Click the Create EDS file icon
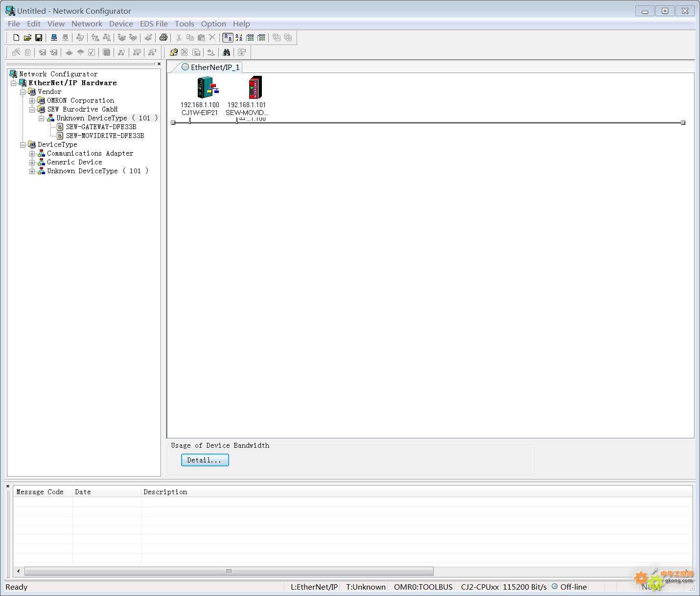Screen dimensions: 700x596 (x=196, y=52)
